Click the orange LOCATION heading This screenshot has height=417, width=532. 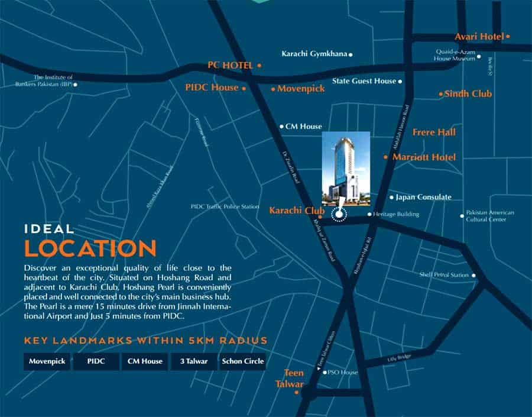[x=90, y=248]
